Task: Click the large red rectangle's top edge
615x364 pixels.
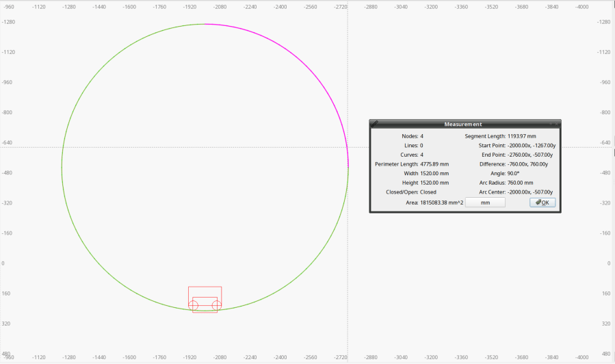Action: click(205, 287)
